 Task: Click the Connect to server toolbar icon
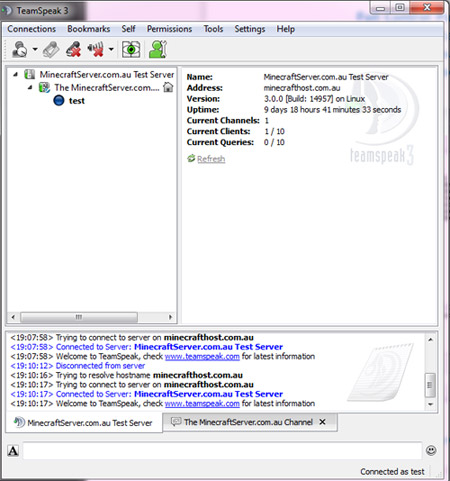pyautogui.click(x=20, y=50)
